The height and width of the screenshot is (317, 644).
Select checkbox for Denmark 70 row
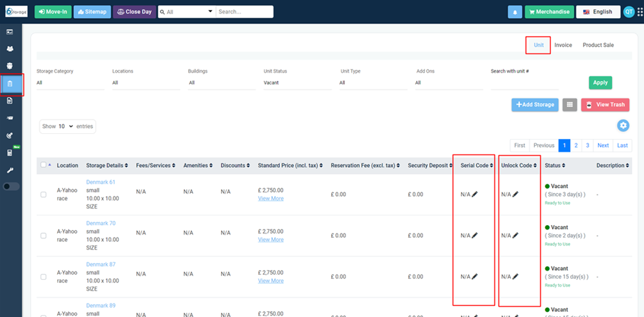pos(44,235)
